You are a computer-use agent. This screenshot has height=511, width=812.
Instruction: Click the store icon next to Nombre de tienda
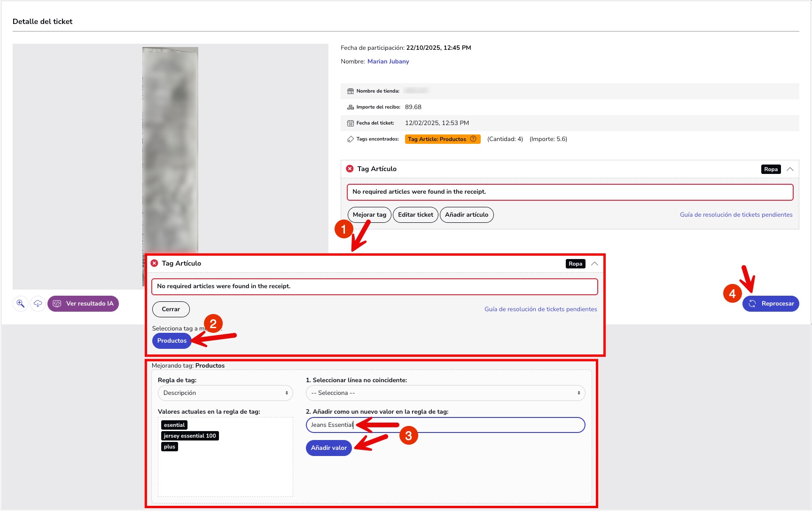click(x=350, y=91)
